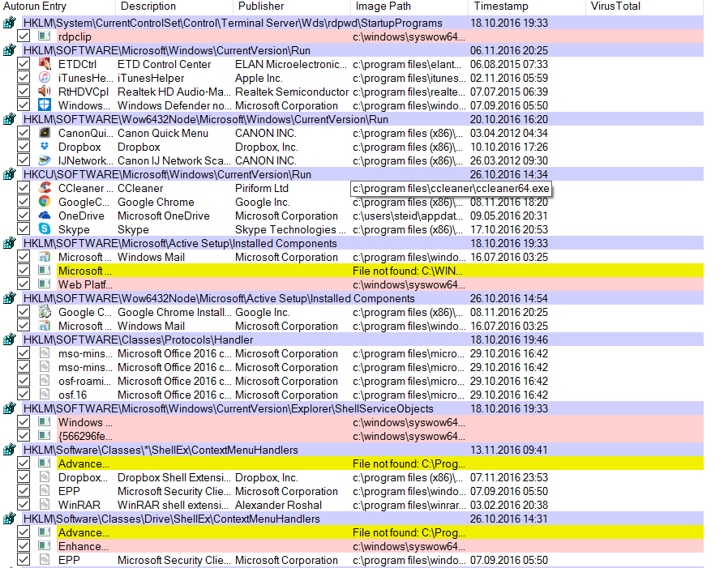728x568 pixels.
Task: Disable the CanonQuick Menu checkbox
Action: coord(24,133)
